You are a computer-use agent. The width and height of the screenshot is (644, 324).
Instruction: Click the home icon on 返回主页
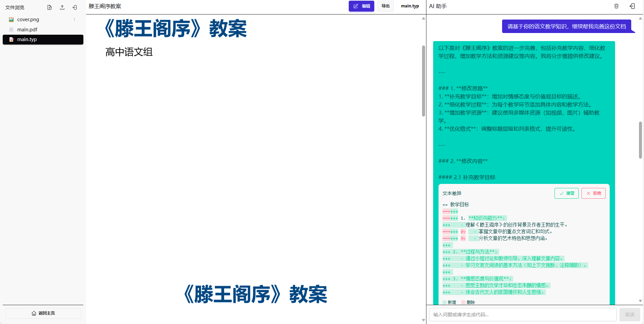(34, 313)
